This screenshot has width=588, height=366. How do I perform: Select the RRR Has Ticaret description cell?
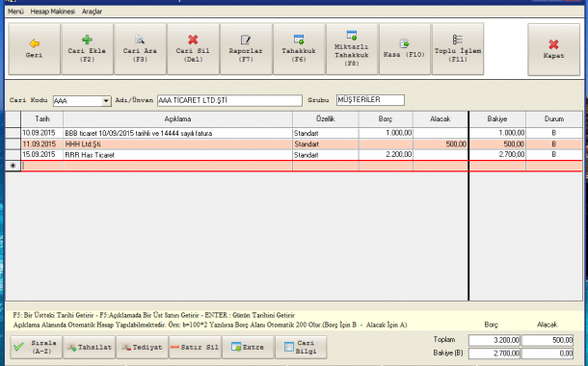[x=177, y=155]
